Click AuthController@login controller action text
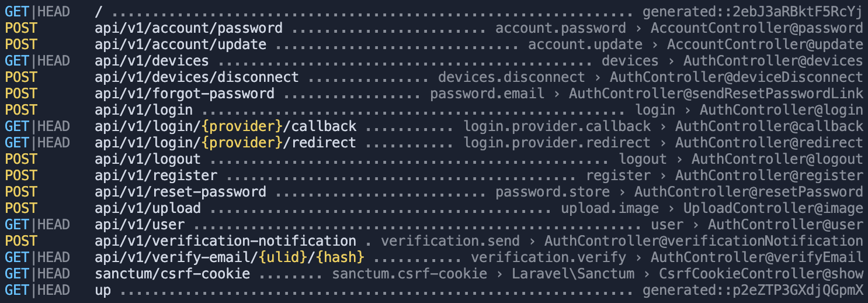This screenshot has width=868, height=303. [781, 110]
